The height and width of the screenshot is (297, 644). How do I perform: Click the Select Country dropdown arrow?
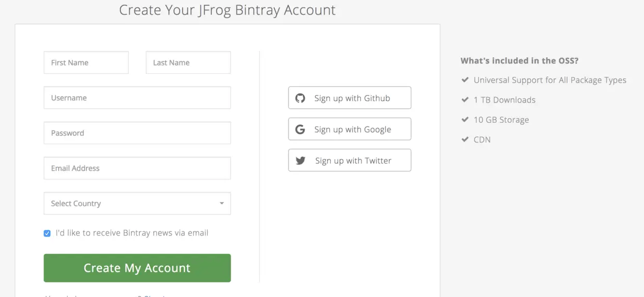click(x=222, y=203)
